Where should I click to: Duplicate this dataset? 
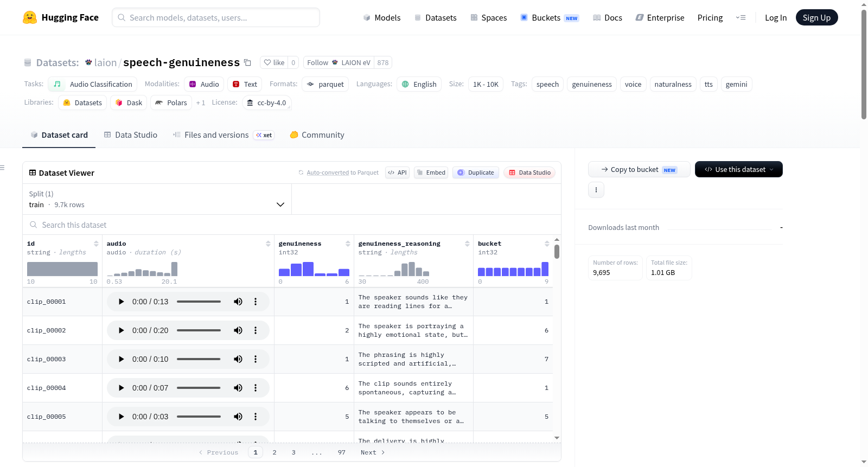coord(476,172)
